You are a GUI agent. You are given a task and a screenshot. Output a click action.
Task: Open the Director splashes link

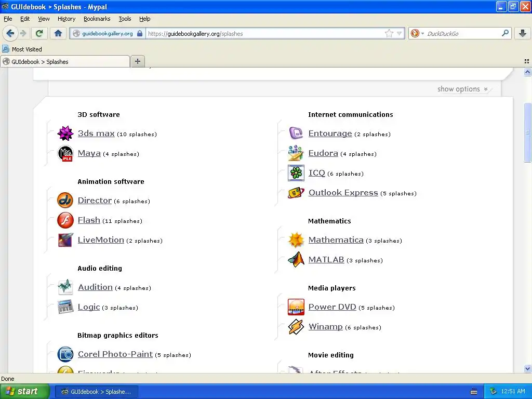(95, 200)
